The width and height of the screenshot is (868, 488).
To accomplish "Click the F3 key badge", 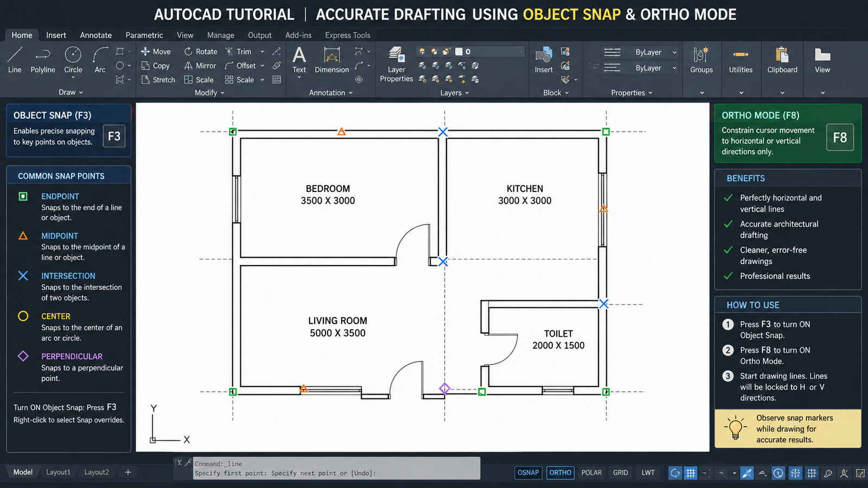I will click(x=114, y=136).
